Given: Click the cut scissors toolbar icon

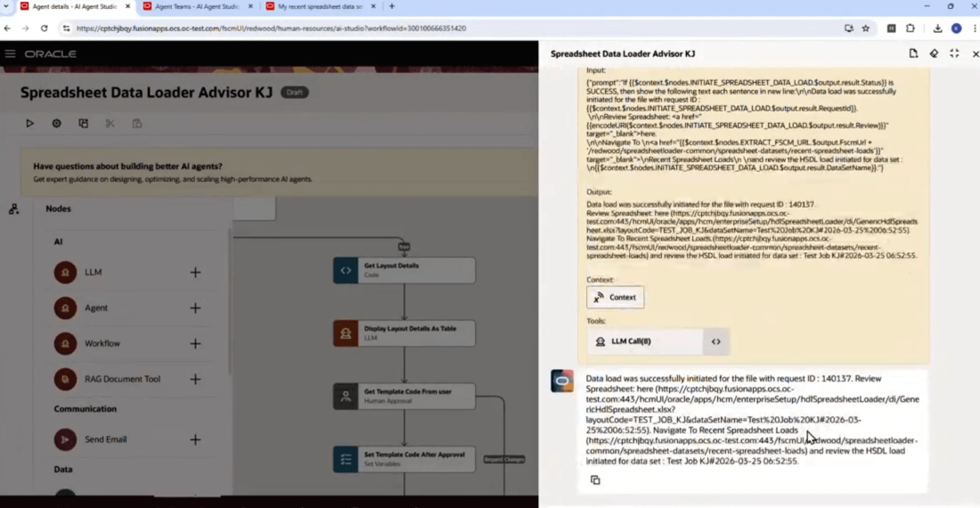Looking at the screenshot, I should (110, 123).
